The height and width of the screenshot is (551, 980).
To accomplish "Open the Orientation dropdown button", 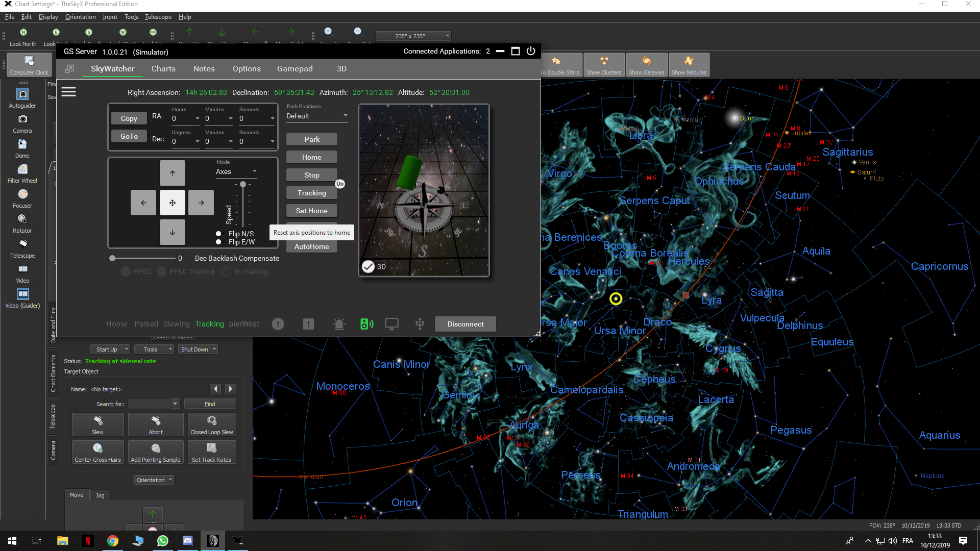I will pyautogui.click(x=154, y=480).
